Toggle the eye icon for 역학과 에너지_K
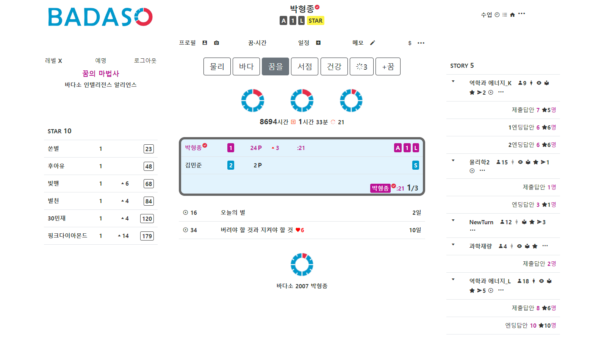 539,83
